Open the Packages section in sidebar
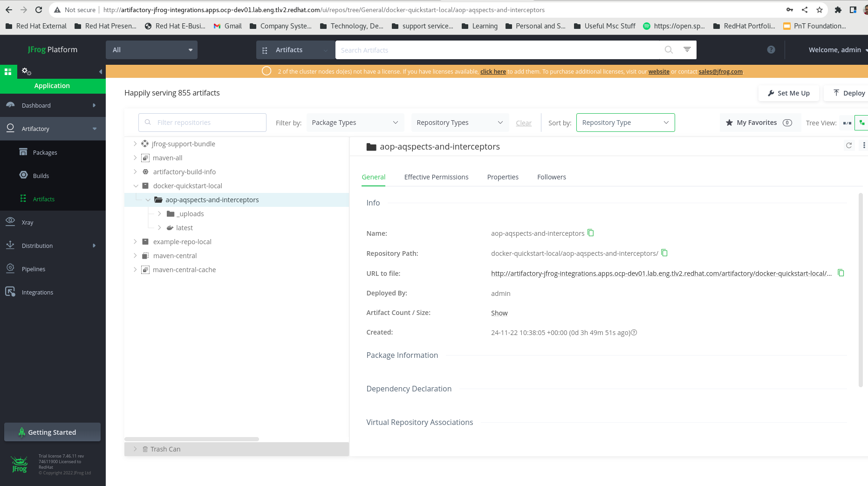 [45, 152]
